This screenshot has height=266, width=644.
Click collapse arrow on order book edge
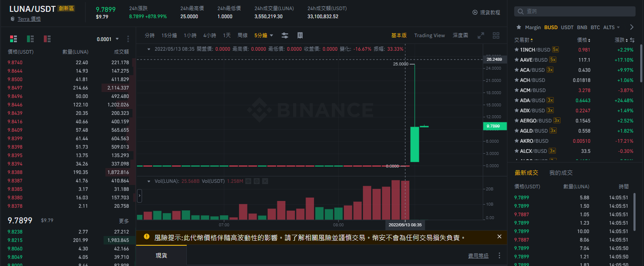click(140, 195)
